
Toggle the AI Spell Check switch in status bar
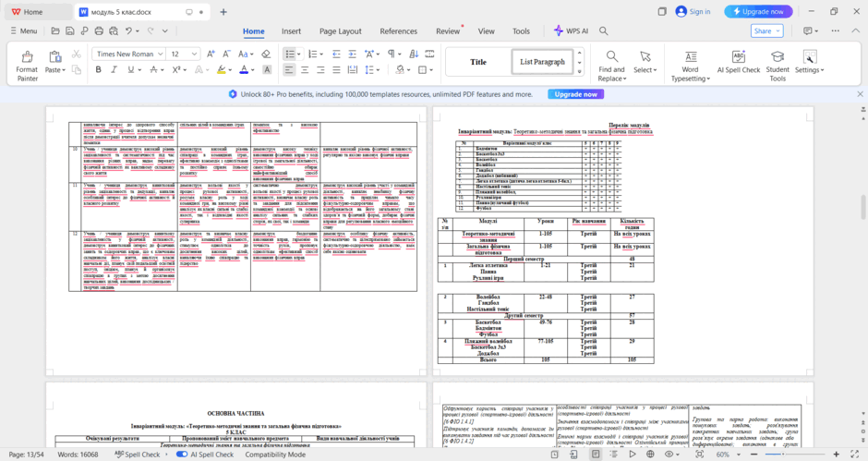[182, 455]
